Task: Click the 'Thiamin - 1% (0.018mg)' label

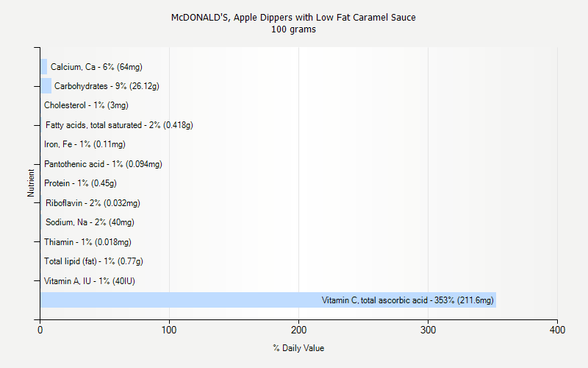Action: 87,242
